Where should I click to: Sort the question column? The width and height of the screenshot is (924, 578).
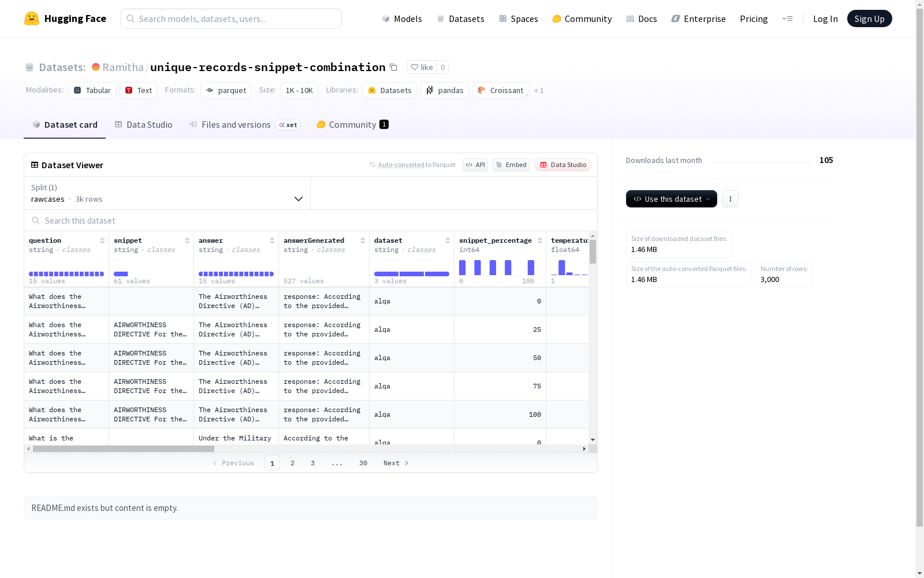pyautogui.click(x=102, y=240)
